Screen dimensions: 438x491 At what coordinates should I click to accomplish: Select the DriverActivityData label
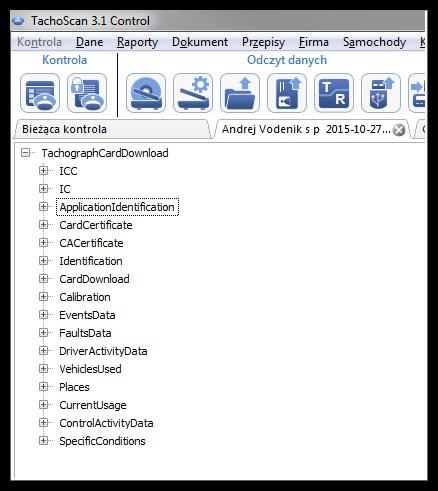click(x=103, y=351)
